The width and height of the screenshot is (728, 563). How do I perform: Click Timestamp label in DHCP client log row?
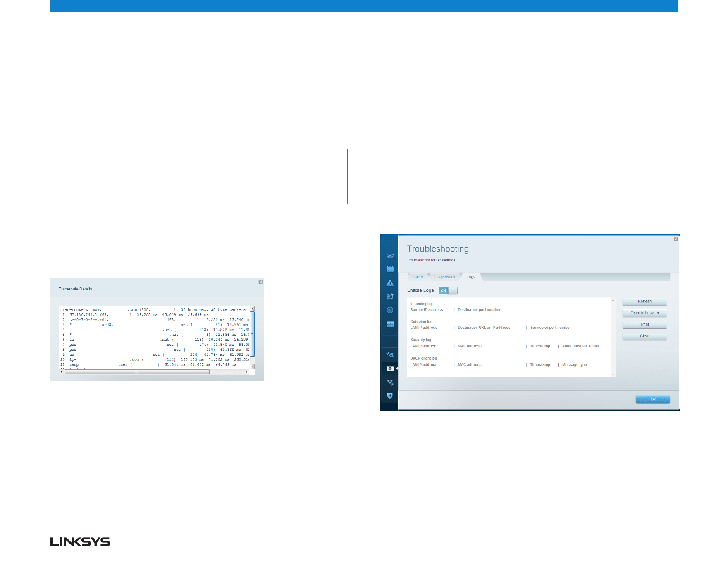540,365
